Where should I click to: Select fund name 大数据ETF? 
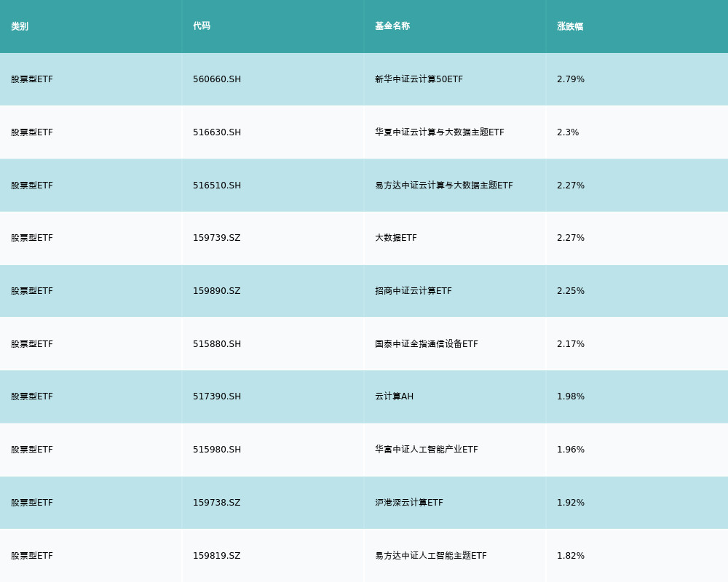pyautogui.click(x=396, y=238)
